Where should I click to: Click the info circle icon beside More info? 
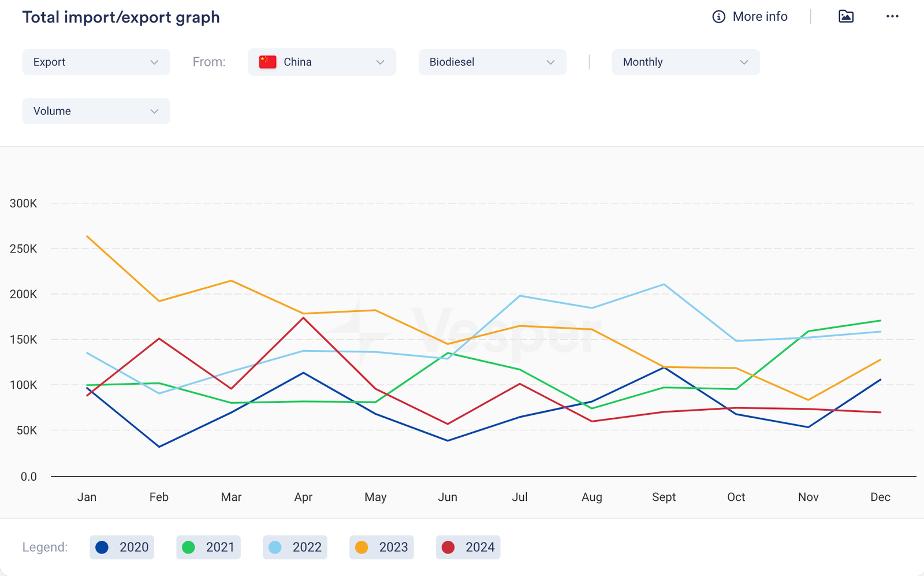[718, 17]
